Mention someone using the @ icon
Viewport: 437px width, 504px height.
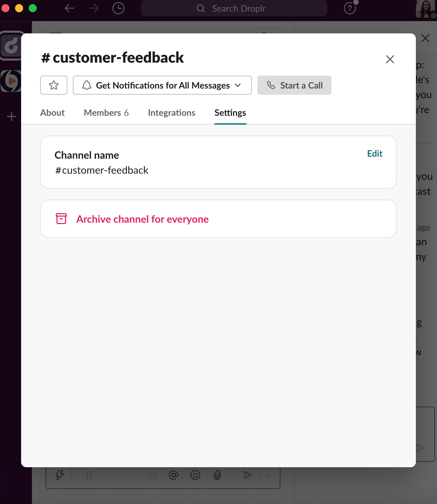tap(174, 475)
